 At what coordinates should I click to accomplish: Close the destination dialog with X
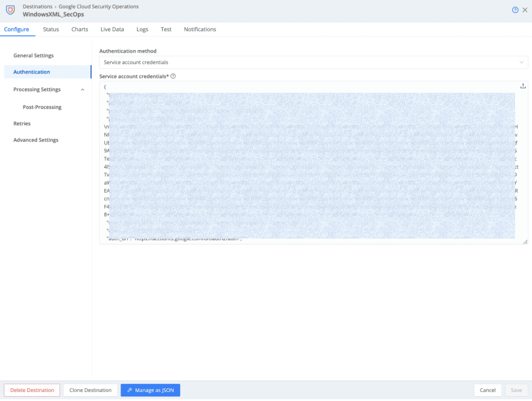click(525, 10)
